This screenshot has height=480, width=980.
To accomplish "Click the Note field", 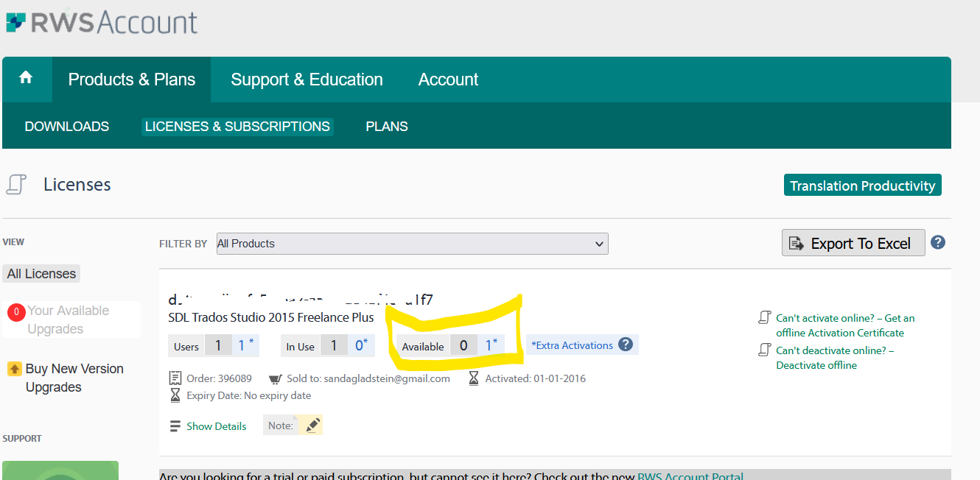I will (x=293, y=426).
